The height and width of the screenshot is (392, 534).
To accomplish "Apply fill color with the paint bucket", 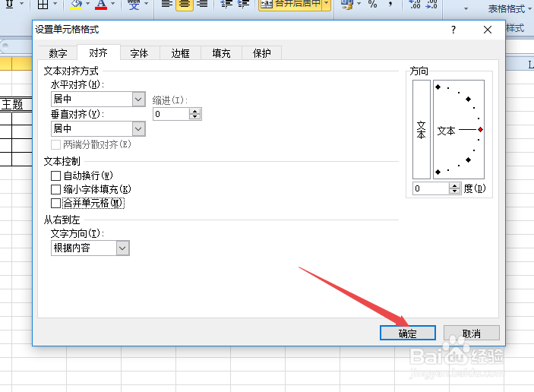I will coord(76,4).
